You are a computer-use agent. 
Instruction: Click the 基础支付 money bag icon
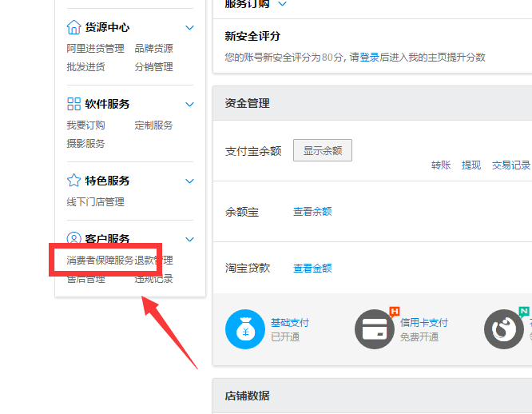coord(245,329)
